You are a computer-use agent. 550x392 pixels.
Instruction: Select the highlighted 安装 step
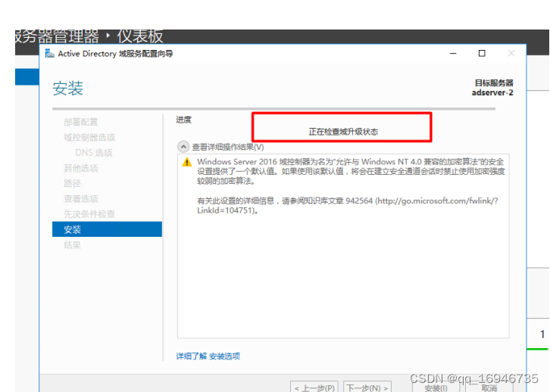click(x=107, y=229)
